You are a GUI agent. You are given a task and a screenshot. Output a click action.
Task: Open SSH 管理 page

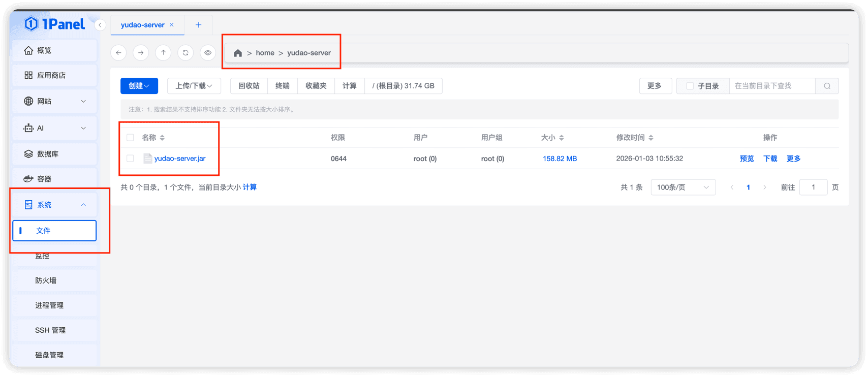pyautogui.click(x=54, y=330)
